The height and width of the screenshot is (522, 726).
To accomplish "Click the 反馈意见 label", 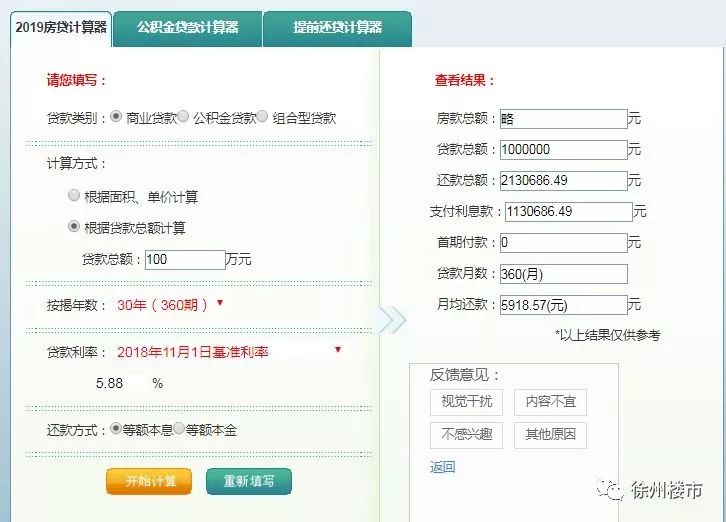I will coord(464,375).
